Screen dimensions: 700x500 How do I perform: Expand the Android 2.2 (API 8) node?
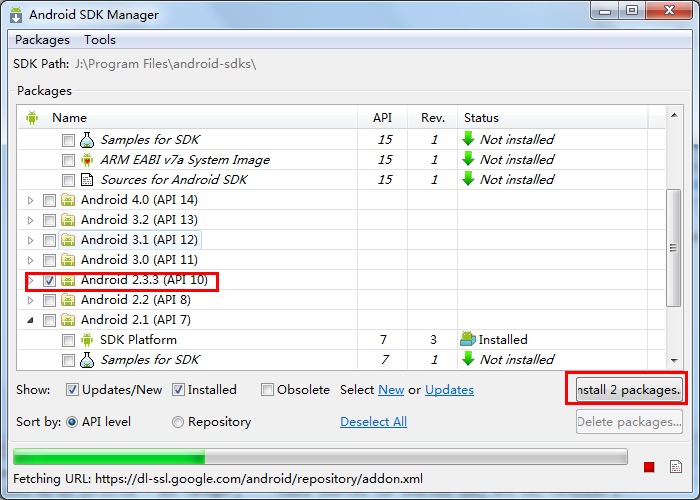(30, 300)
